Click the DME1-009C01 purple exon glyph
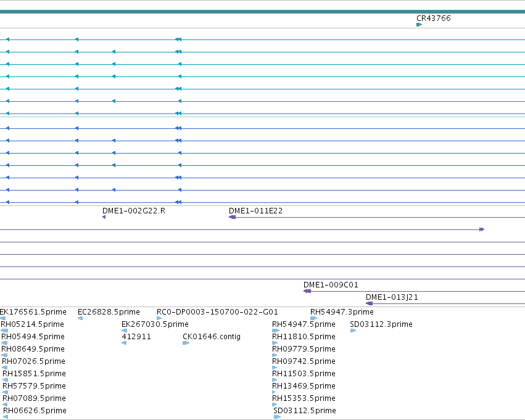 tap(307, 291)
